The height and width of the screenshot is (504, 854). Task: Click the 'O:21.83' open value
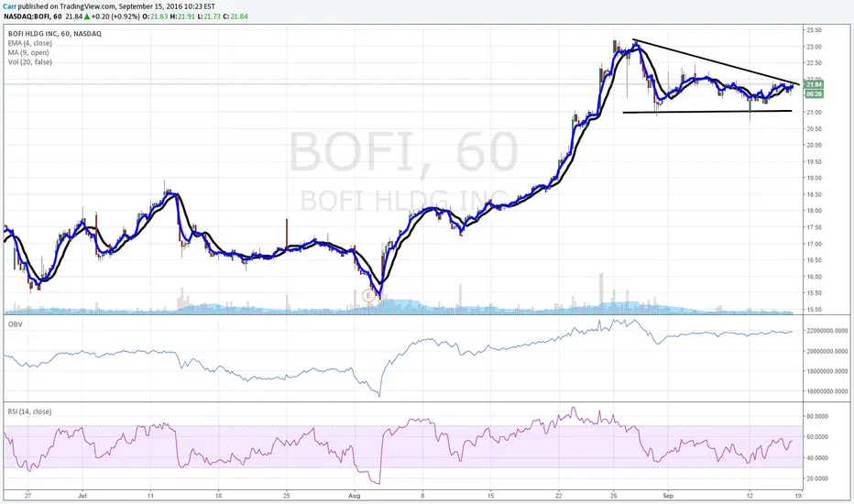155,16
